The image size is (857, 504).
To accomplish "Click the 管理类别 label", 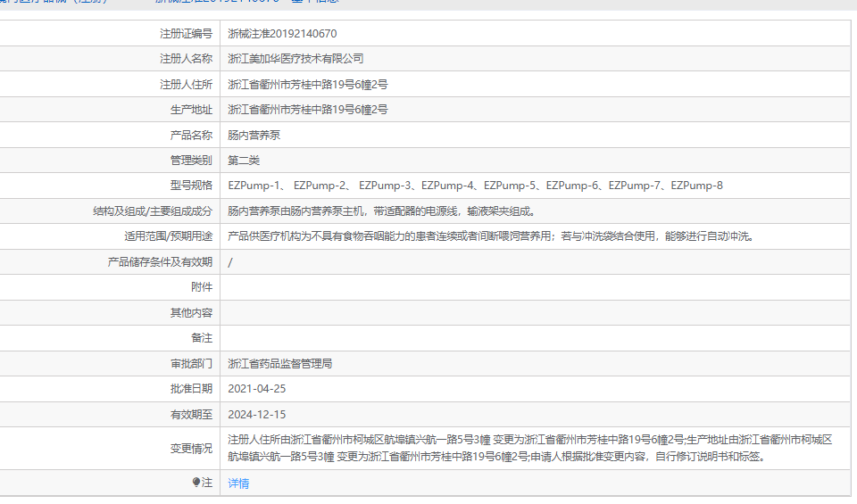I will (191, 161).
